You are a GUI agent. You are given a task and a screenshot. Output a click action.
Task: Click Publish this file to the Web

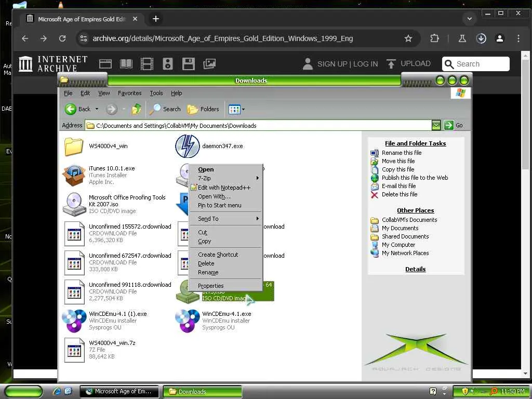click(x=415, y=178)
